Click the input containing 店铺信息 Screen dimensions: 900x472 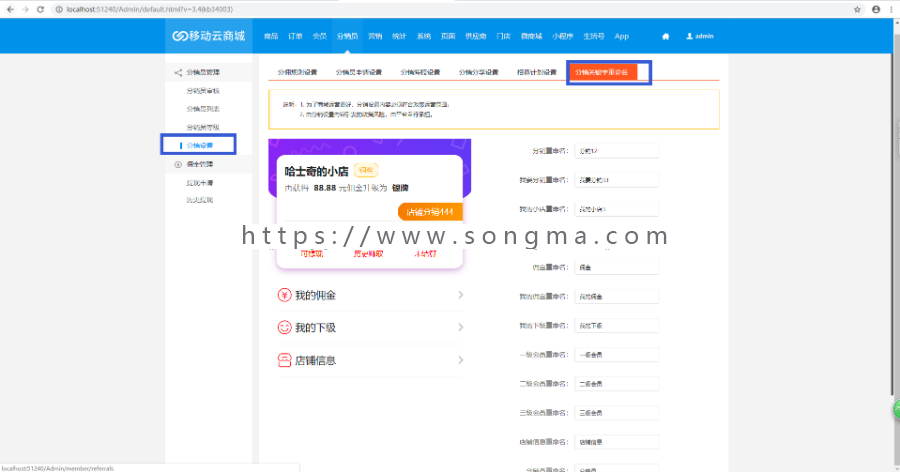click(x=616, y=442)
